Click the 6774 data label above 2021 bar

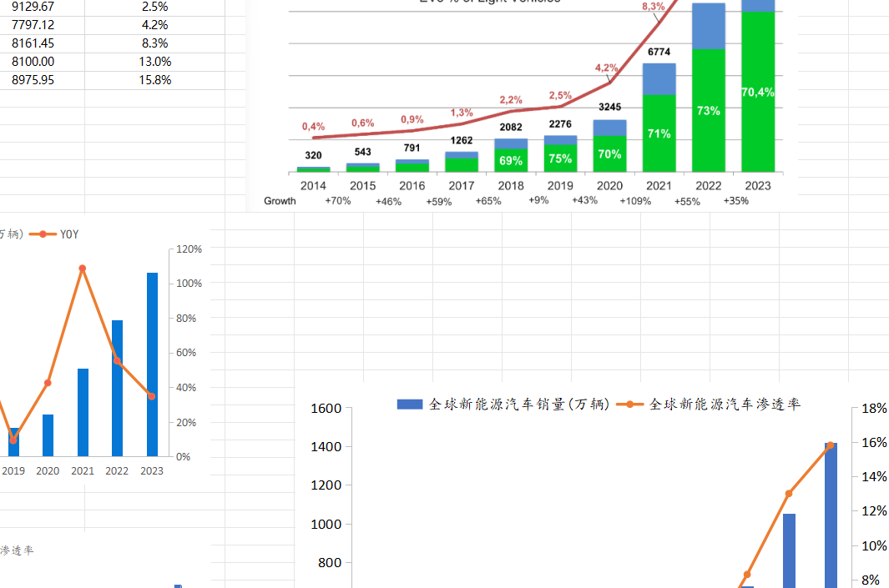[x=659, y=52]
